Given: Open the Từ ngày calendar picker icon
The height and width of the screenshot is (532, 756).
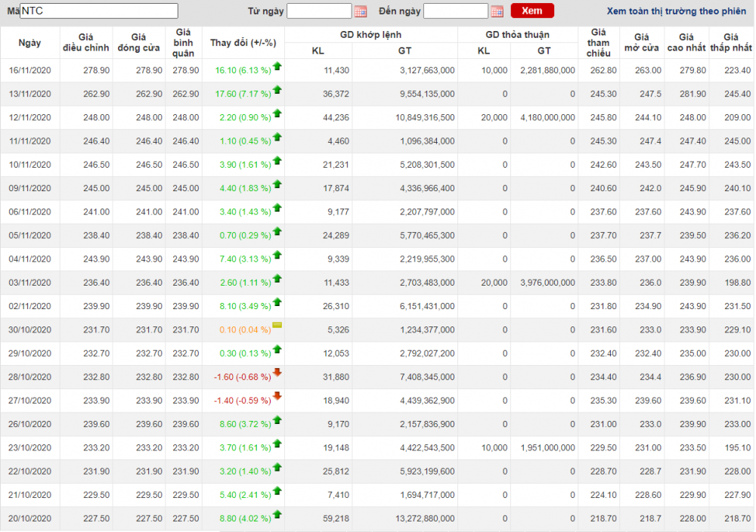Looking at the screenshot, I should [360, 11].
